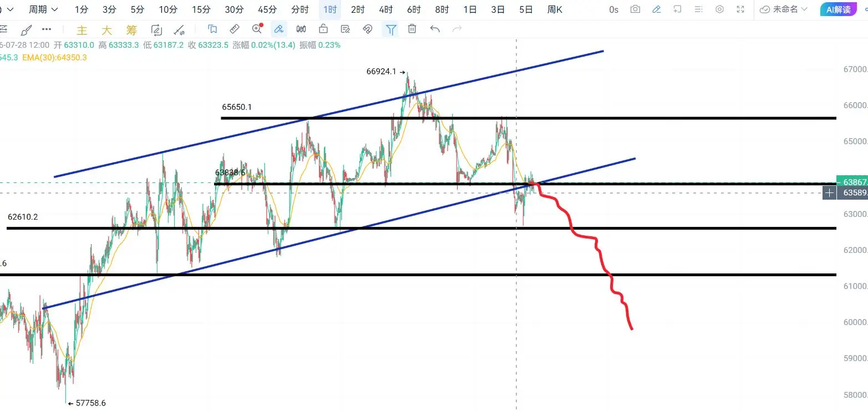The width and height of the screenshot is (868, 411).
Task: Switch to the 2时 timeframe
Action: 358,9
